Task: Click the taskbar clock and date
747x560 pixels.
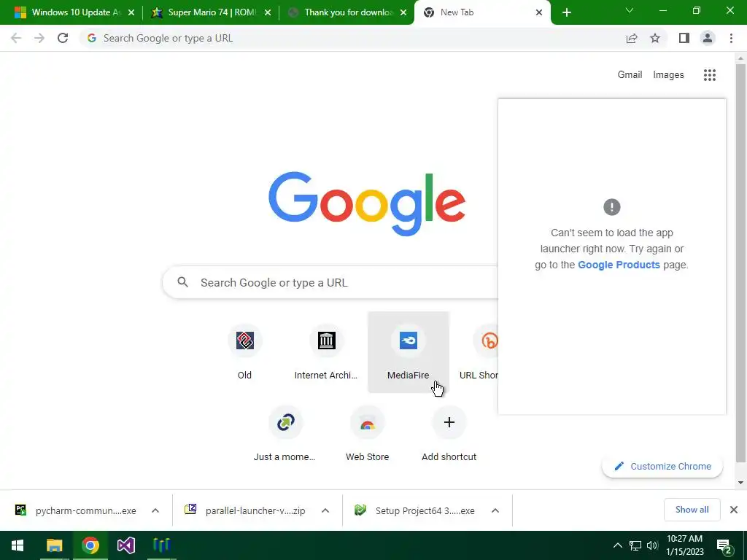Action: coord(684,545)
